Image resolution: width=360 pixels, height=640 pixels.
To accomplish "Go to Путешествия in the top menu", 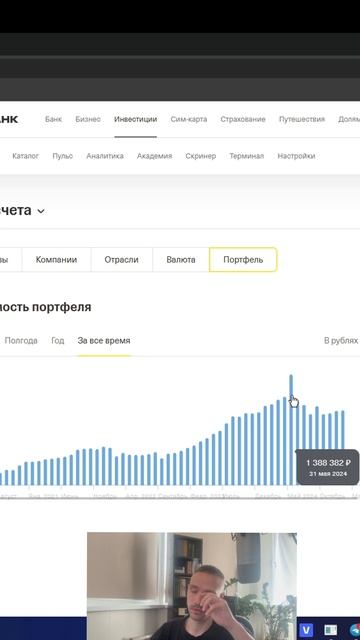I will pos(302,119).
